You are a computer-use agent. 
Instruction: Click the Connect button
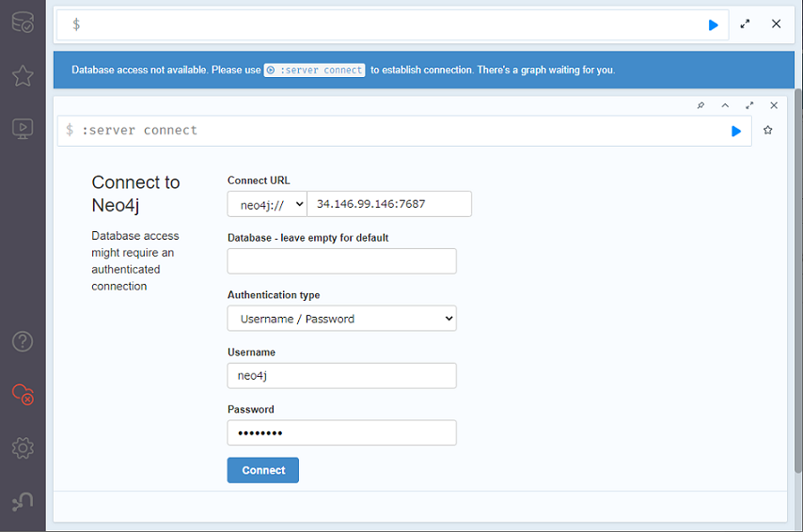pyautogui.click(x=263, y=470)
